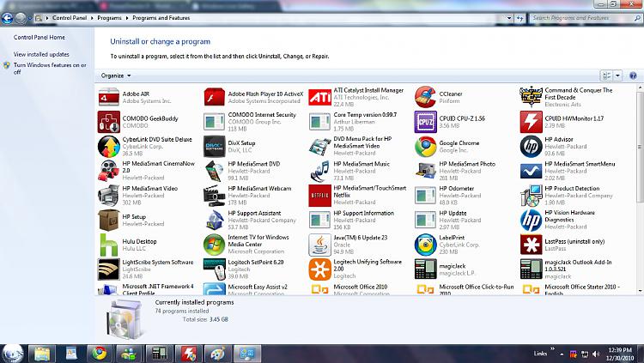
Task: Click the HP MediaSmart CinemaNow 2.0 icon
Action: pyautogui.click(x=109, y=171)
